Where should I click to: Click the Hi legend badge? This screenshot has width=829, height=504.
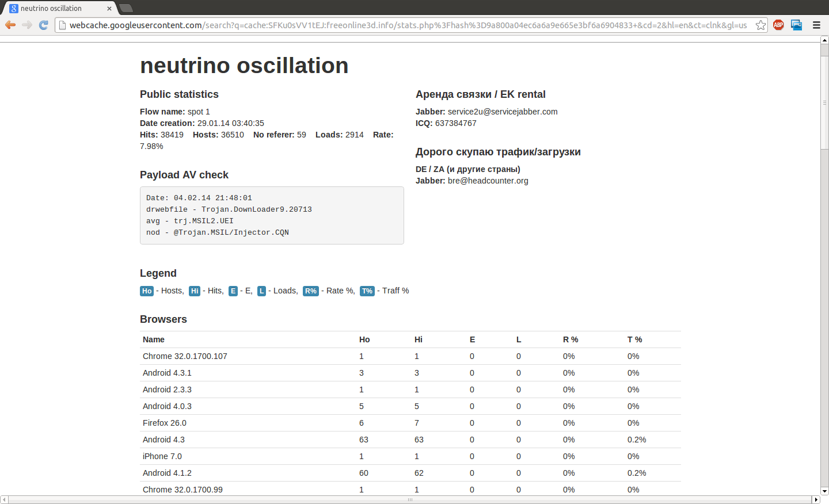coord(195,291)
